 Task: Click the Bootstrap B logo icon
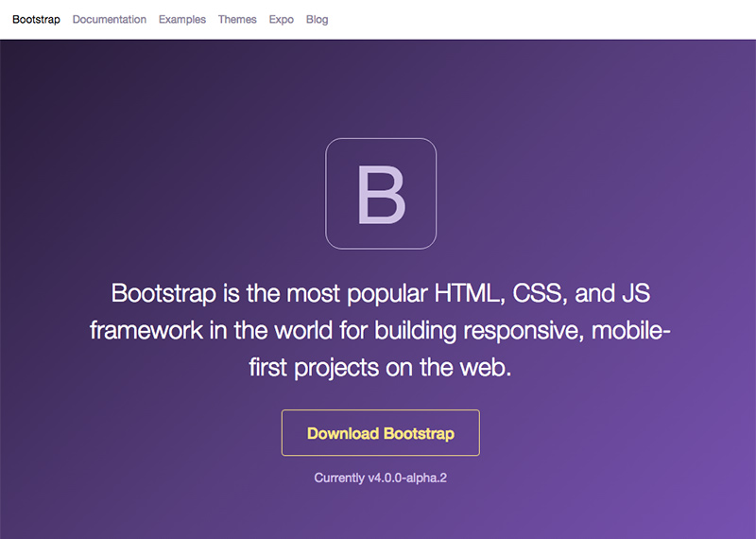[x=381, y=194]
